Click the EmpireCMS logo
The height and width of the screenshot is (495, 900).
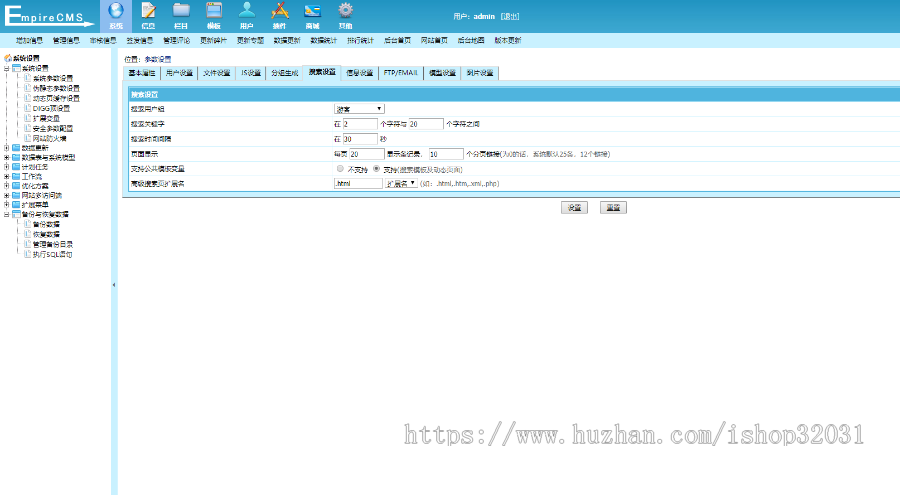[48, 16]
